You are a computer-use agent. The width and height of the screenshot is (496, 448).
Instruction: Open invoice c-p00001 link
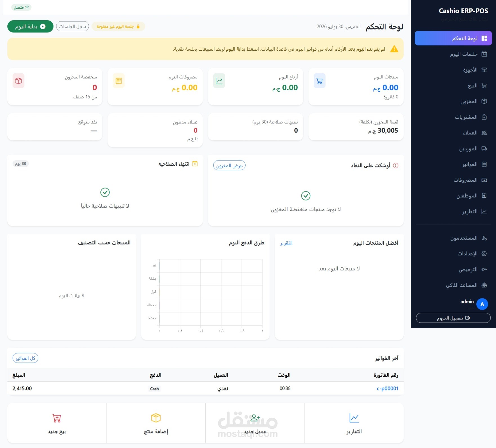(x=387, y=388)
